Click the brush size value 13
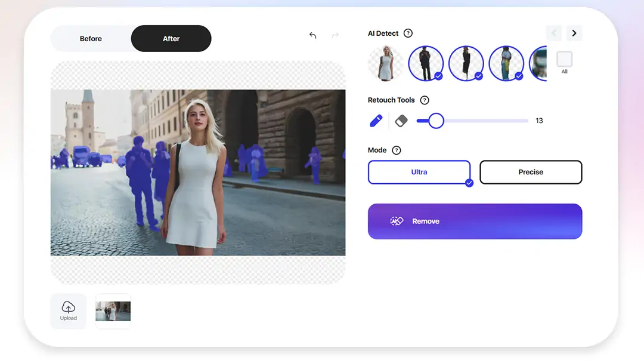Screen dimensions: 644x363 (x=539, y=121)
